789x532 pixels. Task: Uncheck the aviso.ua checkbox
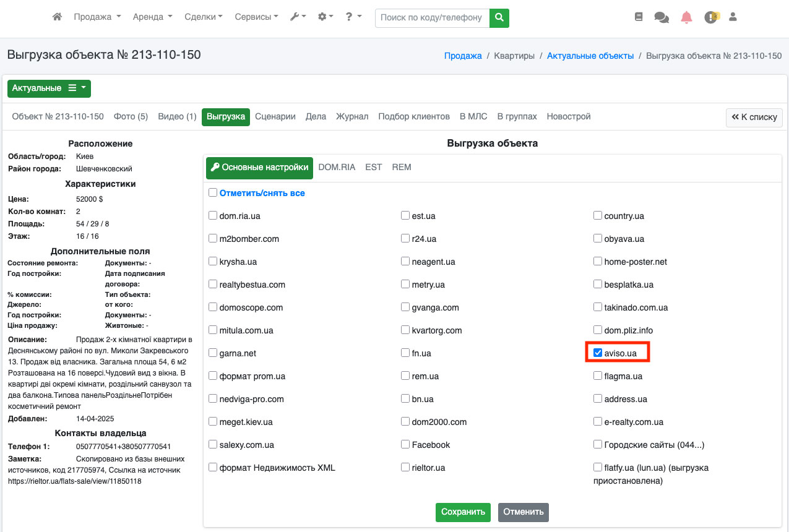(598, 353)
